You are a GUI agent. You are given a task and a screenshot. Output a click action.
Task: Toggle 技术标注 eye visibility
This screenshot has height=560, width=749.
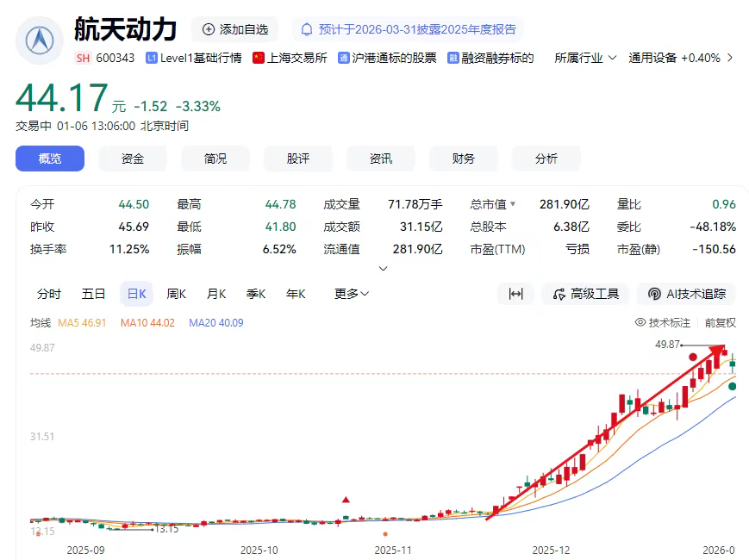(x=640, y=323)
